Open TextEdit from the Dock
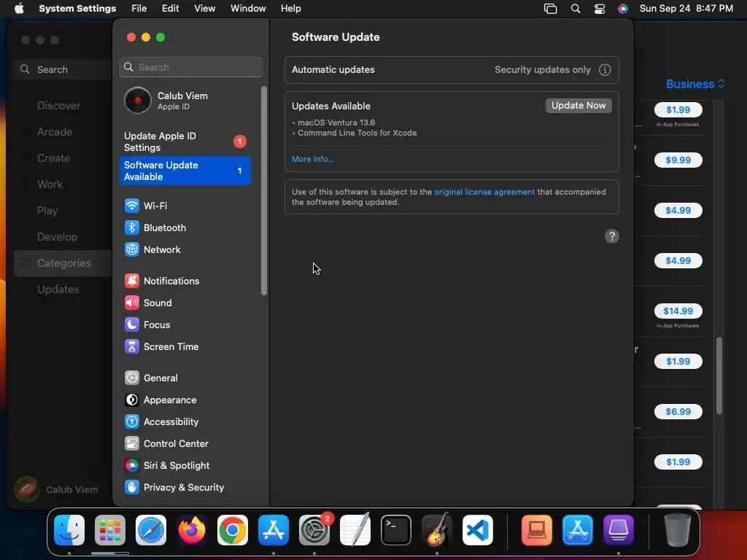747x560 pixels. coord(355,530)
